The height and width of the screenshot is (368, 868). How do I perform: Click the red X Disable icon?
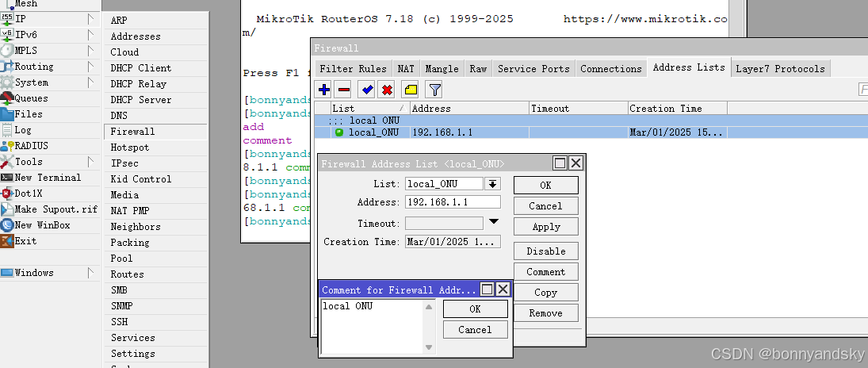click(387, 90)
